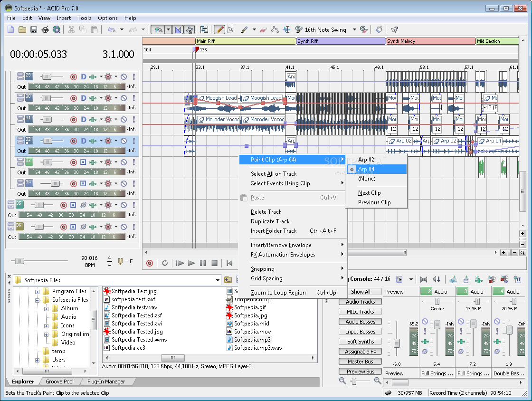Image resolution: width=532 pixels, height=401 pixels.
Task: Expand the Album folder in tree
Action: pos(47,308)
